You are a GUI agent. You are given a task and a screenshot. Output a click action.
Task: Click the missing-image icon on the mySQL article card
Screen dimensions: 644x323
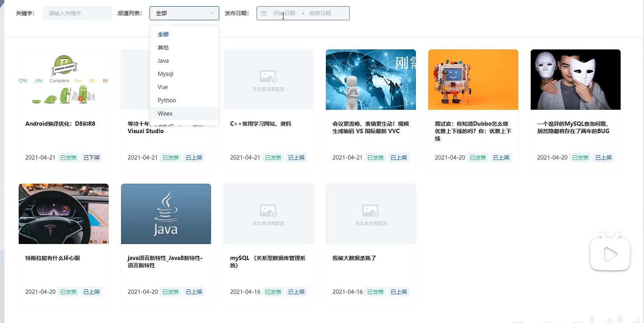(268, 211)
